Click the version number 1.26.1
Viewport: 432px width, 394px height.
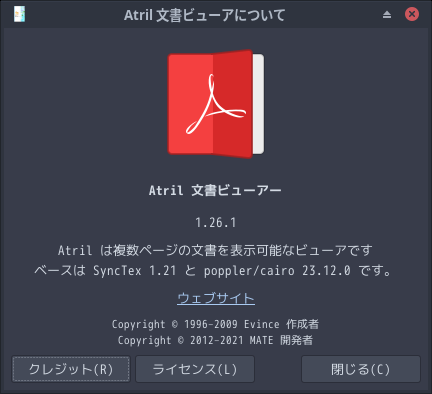tap(216, 222)
